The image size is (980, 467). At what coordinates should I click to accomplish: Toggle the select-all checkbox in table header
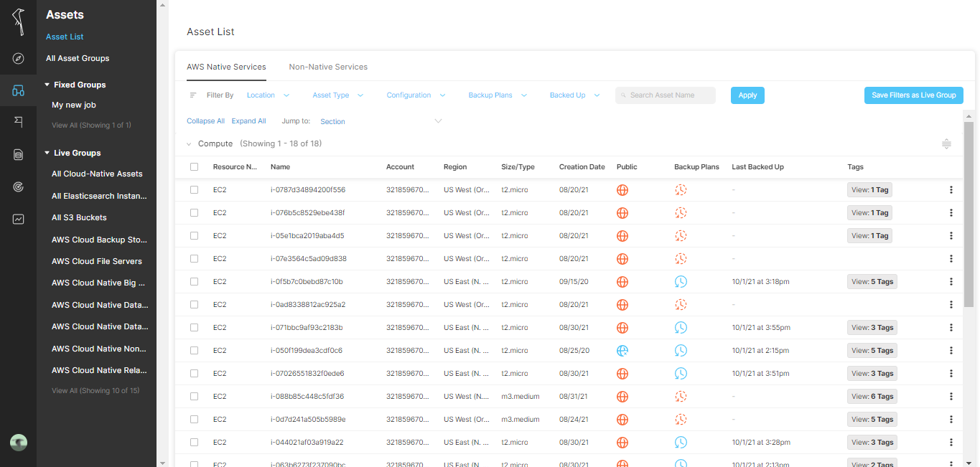(195, 167)
